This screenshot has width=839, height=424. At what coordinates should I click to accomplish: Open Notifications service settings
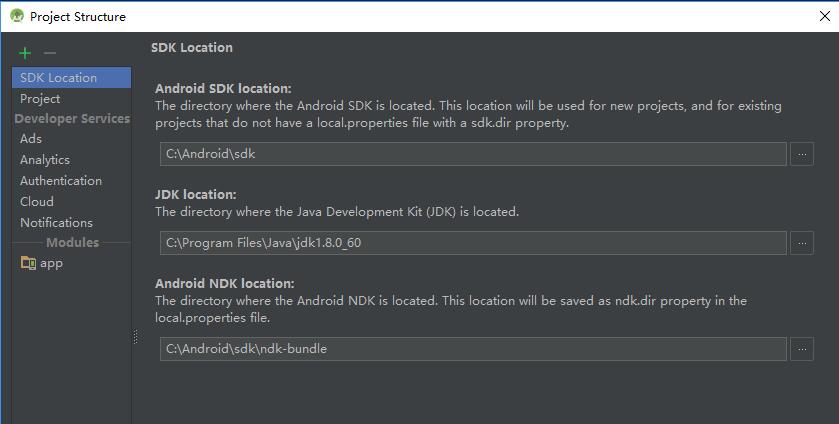point(56,223)
